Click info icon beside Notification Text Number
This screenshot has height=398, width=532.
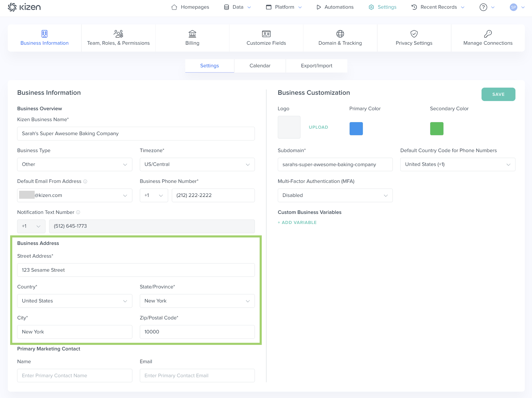click(78, 212)
